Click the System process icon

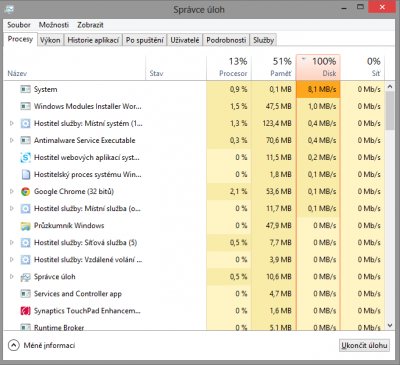25,89
